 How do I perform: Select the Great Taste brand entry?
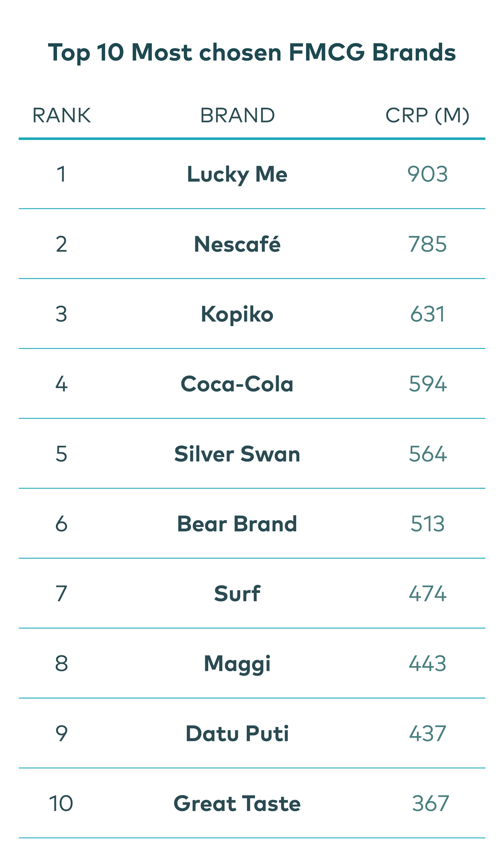pos(237,804)
